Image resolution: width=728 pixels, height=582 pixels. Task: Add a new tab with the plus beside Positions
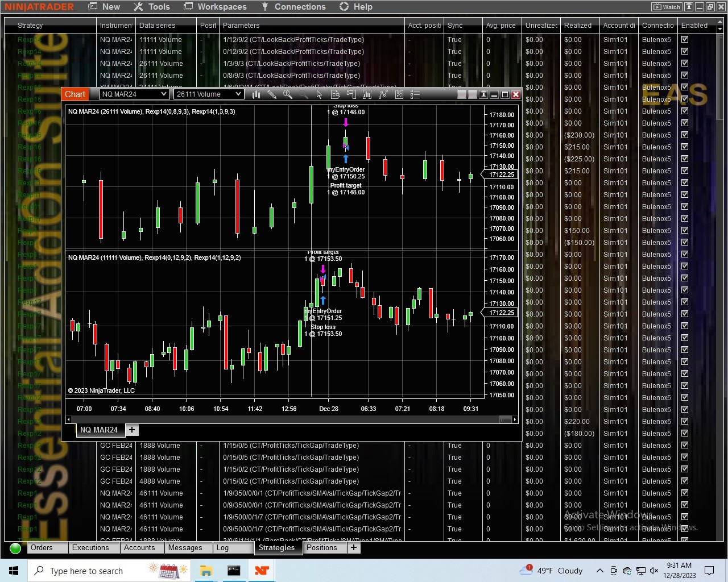click(354, 547)
